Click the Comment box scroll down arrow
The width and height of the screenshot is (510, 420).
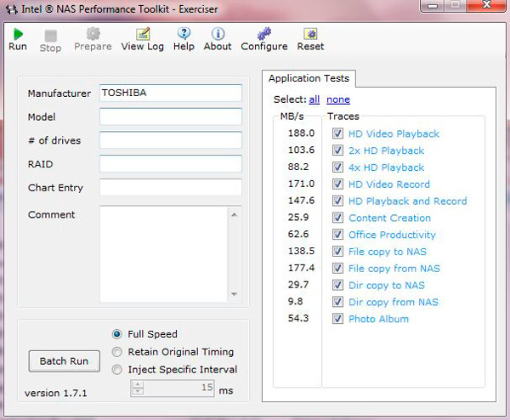[235, 294]
